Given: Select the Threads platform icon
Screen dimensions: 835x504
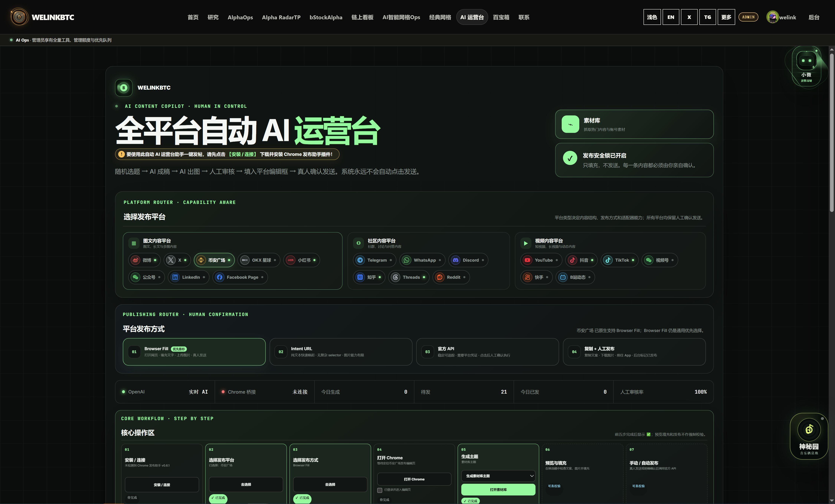Looking at the screenshot, I should click(x=395, y=277).
